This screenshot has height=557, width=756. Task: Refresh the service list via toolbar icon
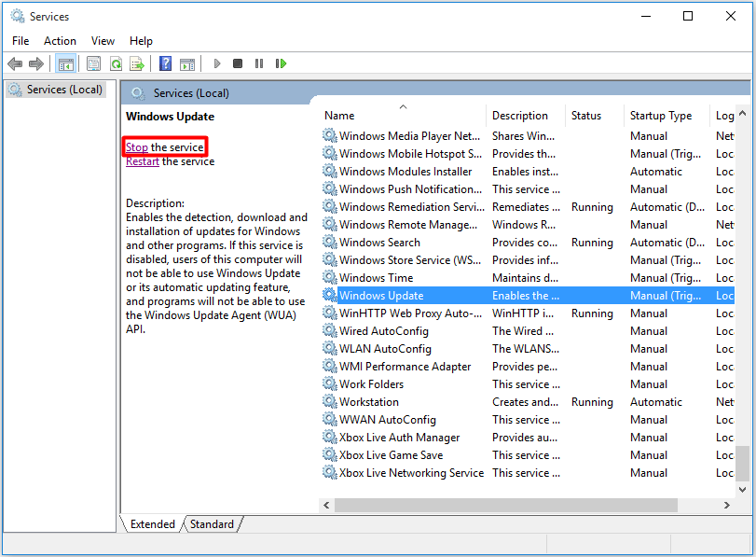116,63
